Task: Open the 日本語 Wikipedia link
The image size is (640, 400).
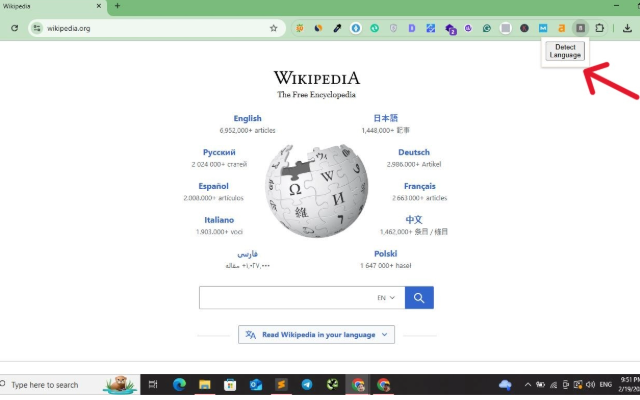Action: (385, 118)
